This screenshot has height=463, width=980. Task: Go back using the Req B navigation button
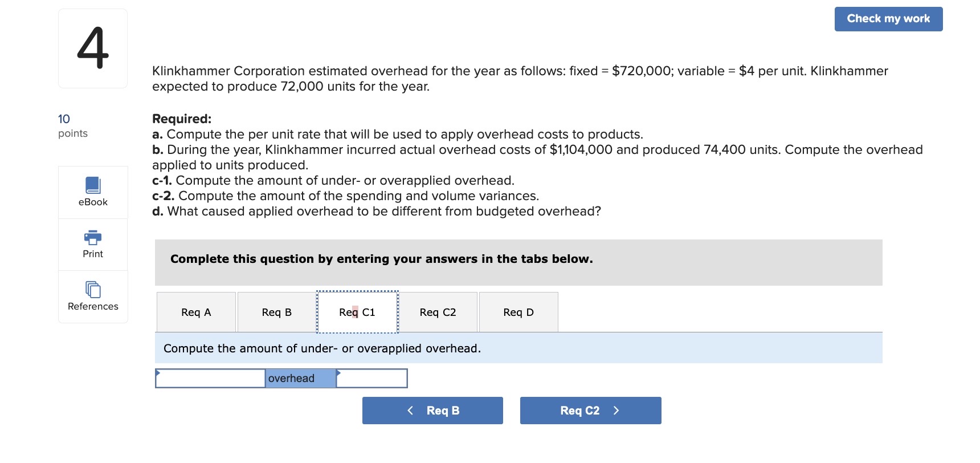(432, 410)
